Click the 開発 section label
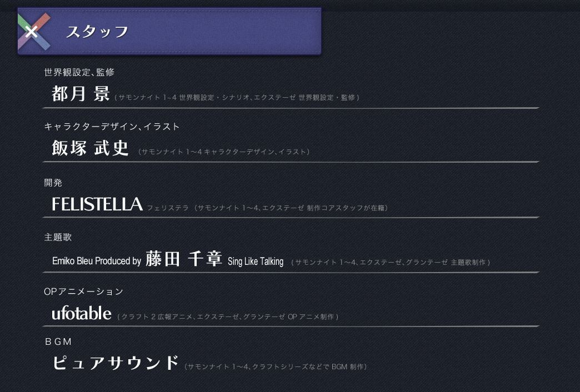The height and width of the screenshot is (392, 580). tap(53, 183)
